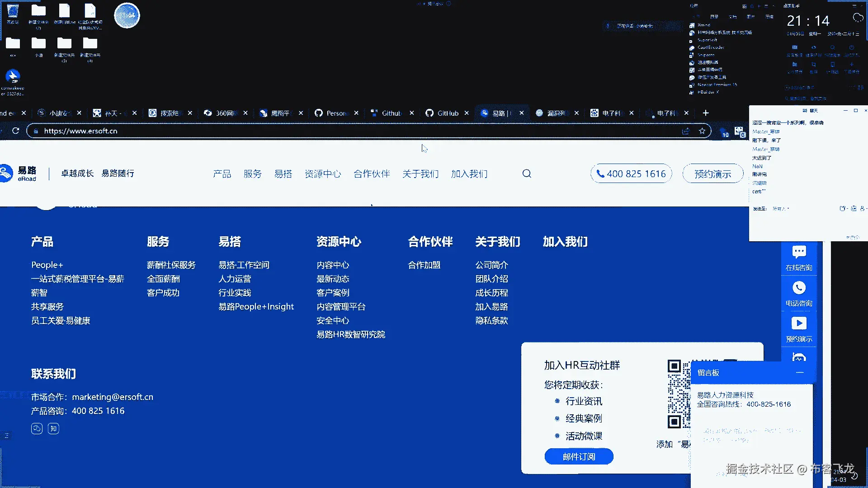Click the WeChat icon under contact info
This screenshot has width=868, height=488.
[x=37, y=428]
